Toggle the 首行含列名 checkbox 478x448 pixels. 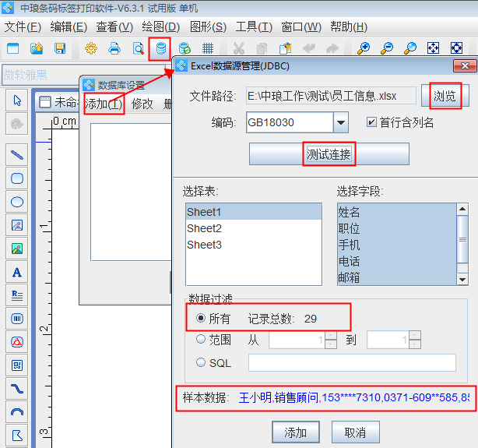click(372, 122)
